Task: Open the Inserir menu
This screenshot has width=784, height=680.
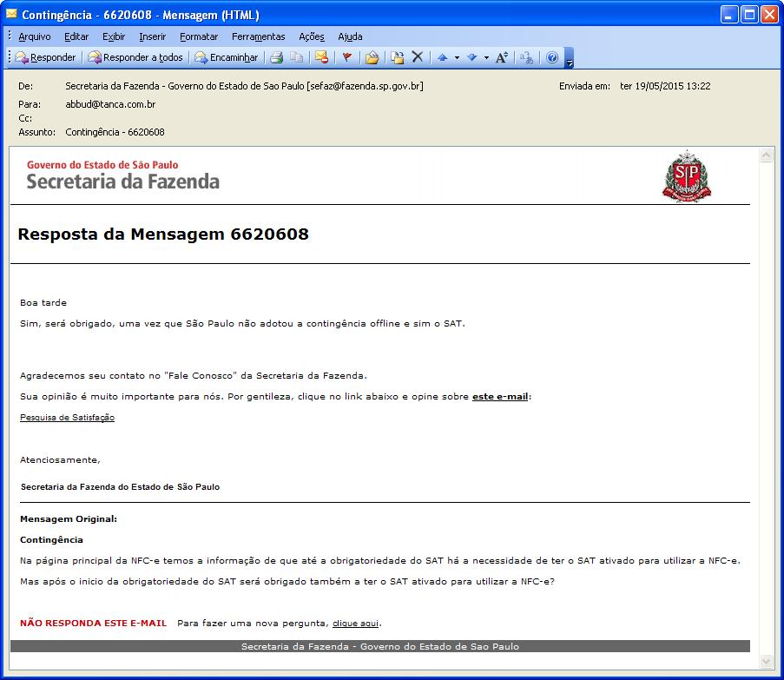Action: point(153,36)
